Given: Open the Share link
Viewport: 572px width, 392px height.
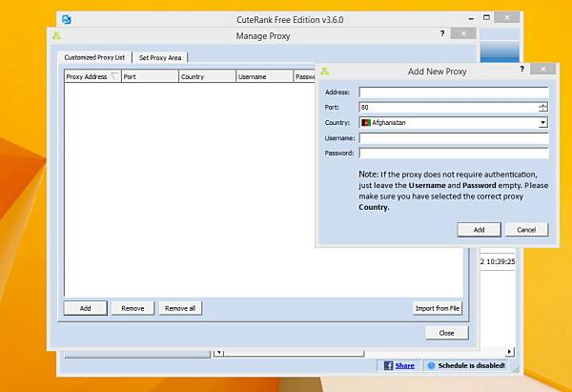Looking at the screenshot, I should pyautogui.click(x=404, y=365).
